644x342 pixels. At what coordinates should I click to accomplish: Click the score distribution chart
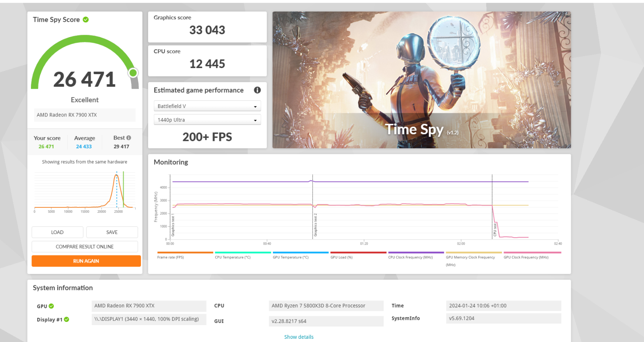pos(85,191)
